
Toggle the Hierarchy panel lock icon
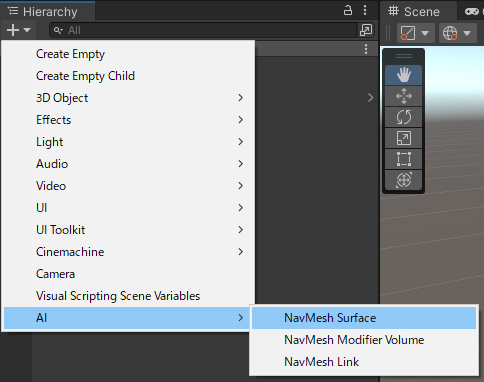(348, 11)
